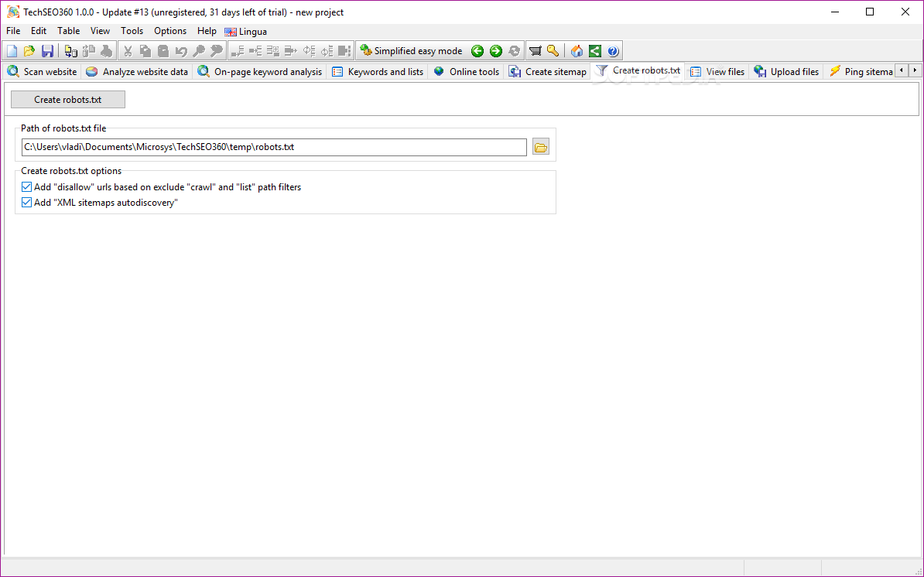Viewport: 924px width, 577px height.
Task: Toggle Add "disallow" urls checkbox
Action: click(26, 187)
